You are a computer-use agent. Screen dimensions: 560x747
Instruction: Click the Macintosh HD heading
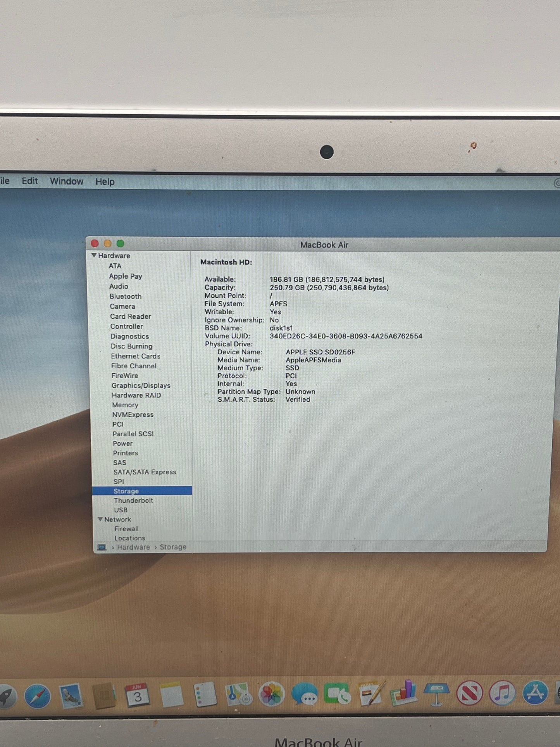[226, 262]
